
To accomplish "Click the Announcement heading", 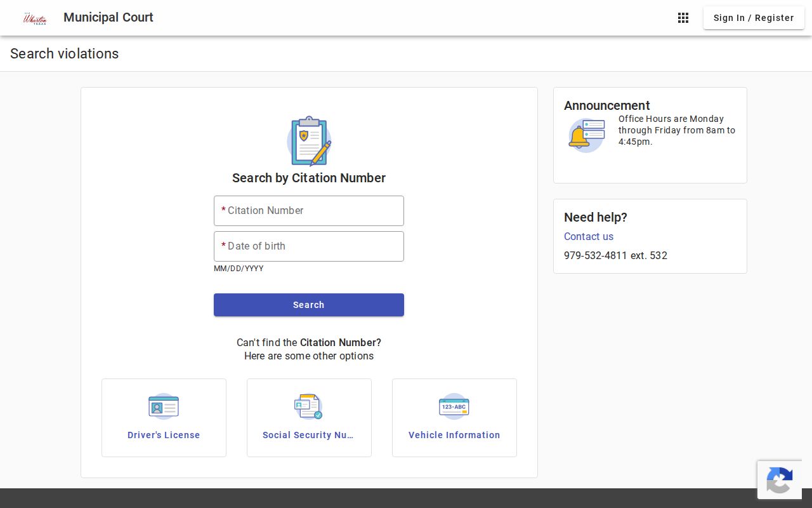I will click(x=607, y=105).
